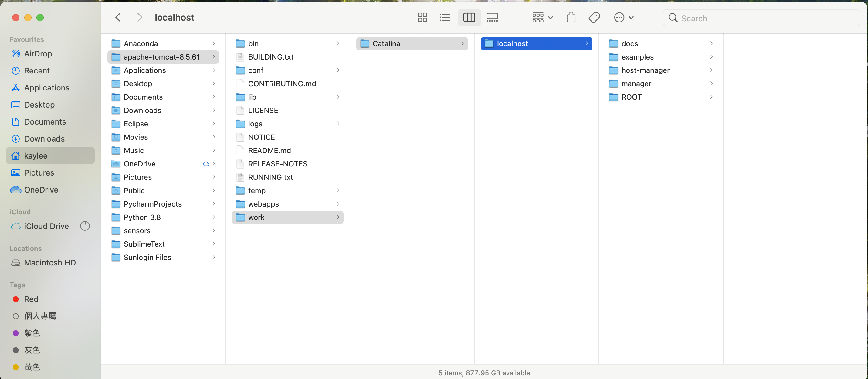The image size is (868, 379).
Task: Expand the webapps folder chevron
Action: (338, 204)
